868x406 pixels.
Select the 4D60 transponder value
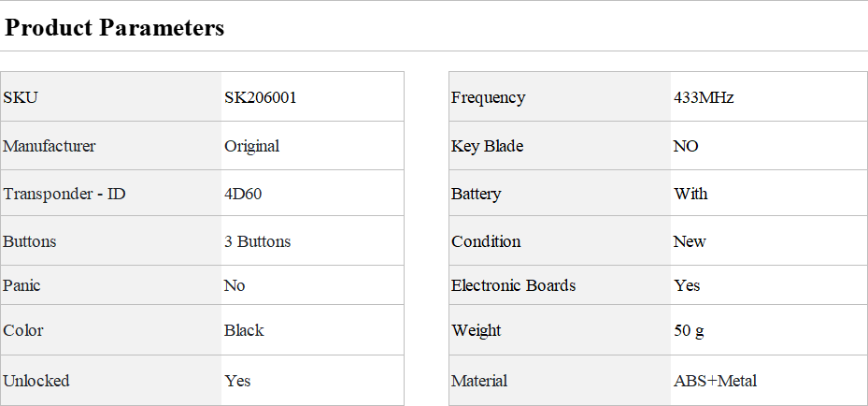[243, 194]
